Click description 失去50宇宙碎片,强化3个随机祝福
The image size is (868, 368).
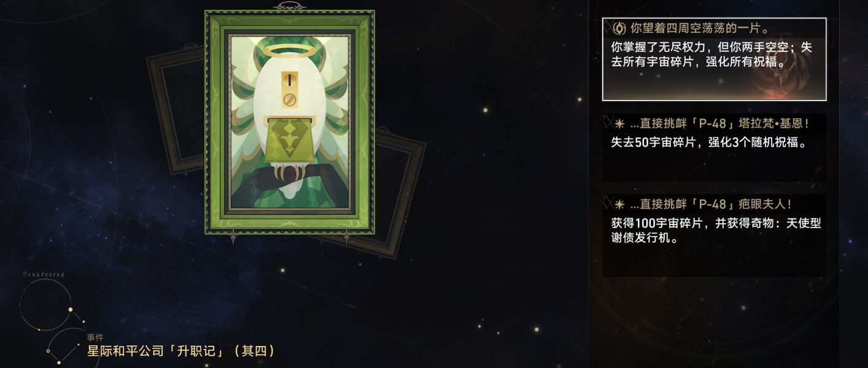pyautogui.click(x=708, y=142)
